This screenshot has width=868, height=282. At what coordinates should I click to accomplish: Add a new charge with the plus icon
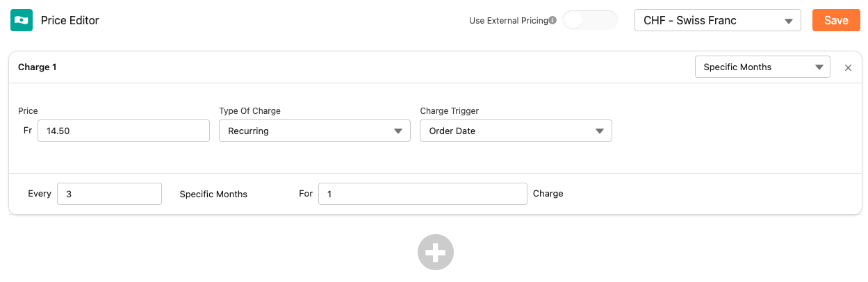coord(435,252)
